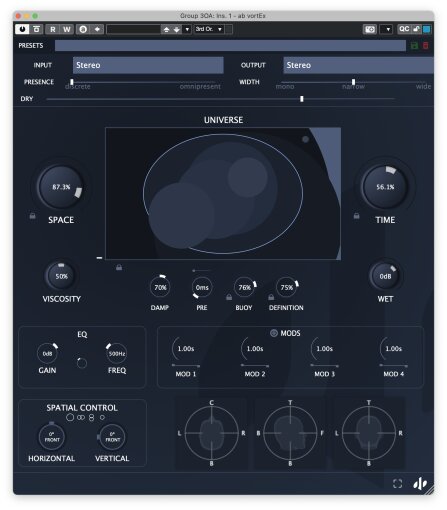Screen dimensions: 447x510
Task: Enable the Read automation R button
Action: click(x=53, y=29)
